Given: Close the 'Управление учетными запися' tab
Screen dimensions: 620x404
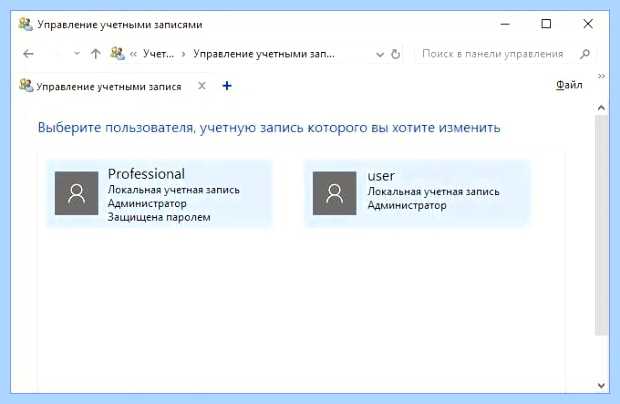Looking at the screenshot, I should (x=202, y=86).
